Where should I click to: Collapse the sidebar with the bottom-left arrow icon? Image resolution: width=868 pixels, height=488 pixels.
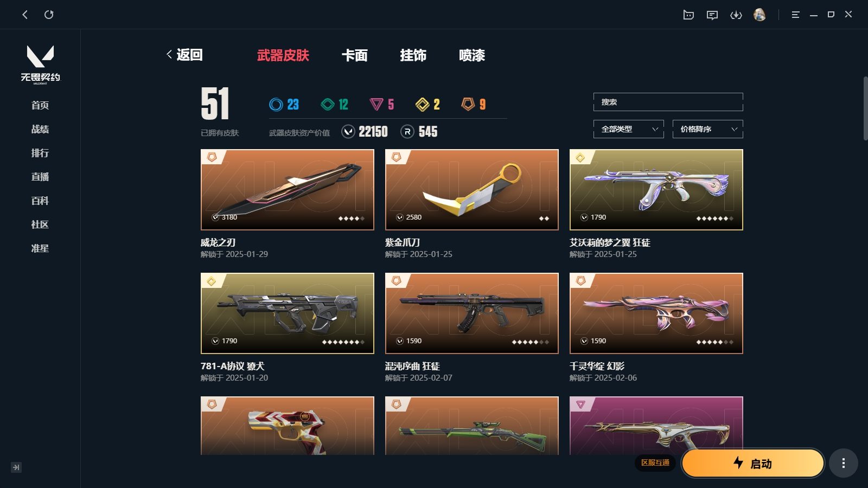(x=16, y=467)
